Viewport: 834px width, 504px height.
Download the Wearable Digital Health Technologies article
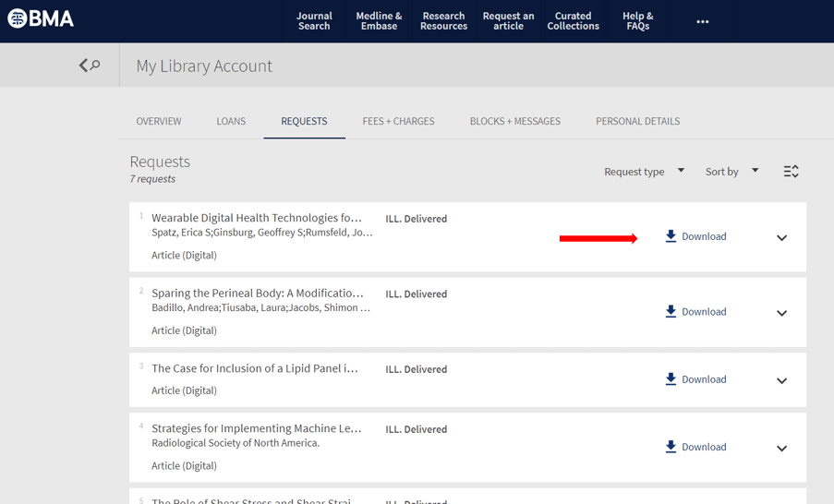[x=695, y=237]
